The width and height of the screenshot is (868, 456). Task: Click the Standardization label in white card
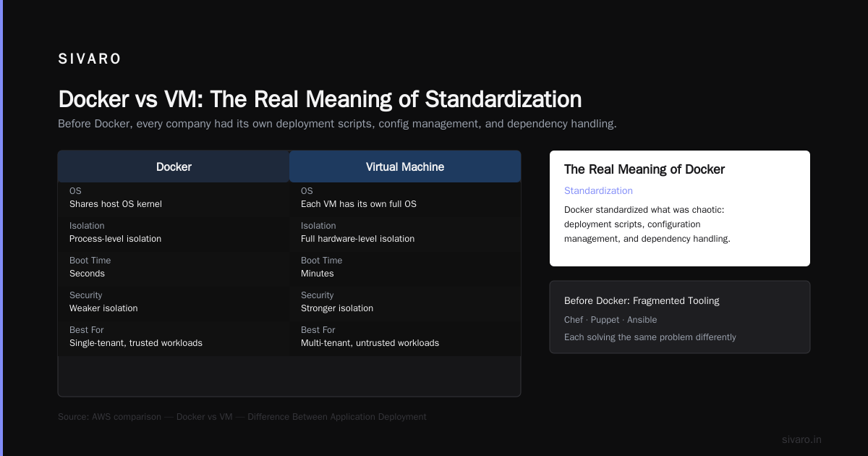click(x=598, y=191)
